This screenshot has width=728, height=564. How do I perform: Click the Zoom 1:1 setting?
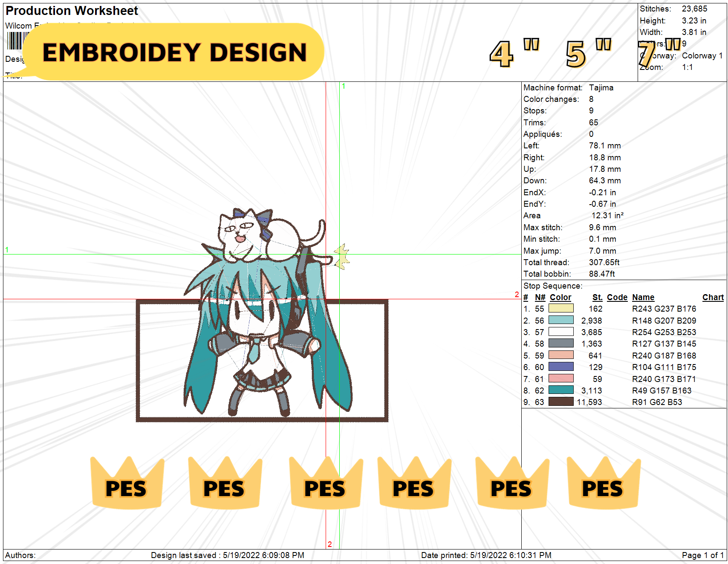tap(688, 67)
